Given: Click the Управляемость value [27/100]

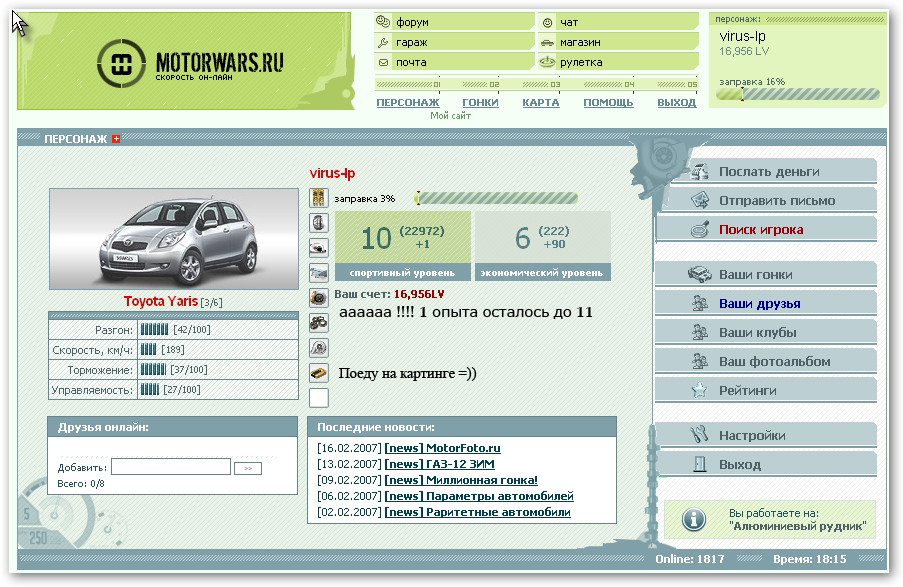Looking at the screenshot, I should click(182, 390).
